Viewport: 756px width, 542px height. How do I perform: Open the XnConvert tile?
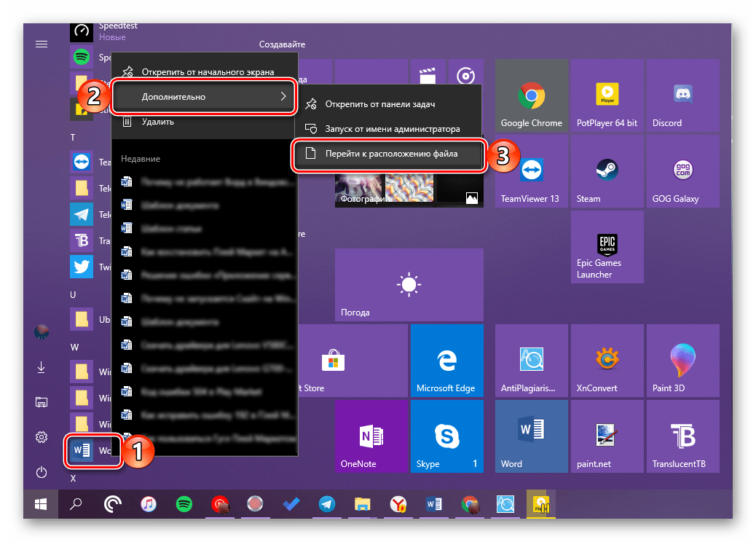point(607,360)
